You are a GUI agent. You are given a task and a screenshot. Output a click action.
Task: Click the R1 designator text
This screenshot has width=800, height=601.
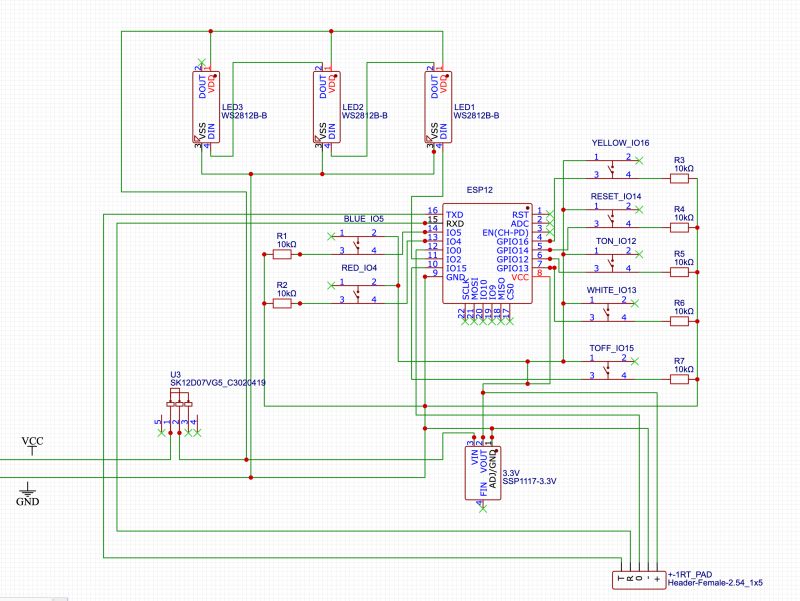pos(282,236)
